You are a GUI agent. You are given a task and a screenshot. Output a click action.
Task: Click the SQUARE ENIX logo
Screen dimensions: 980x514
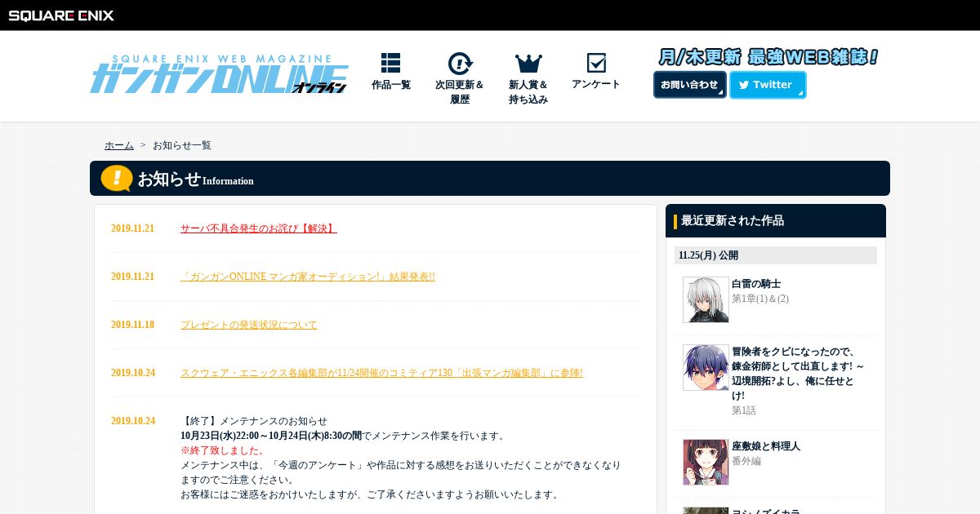(61, 15)
